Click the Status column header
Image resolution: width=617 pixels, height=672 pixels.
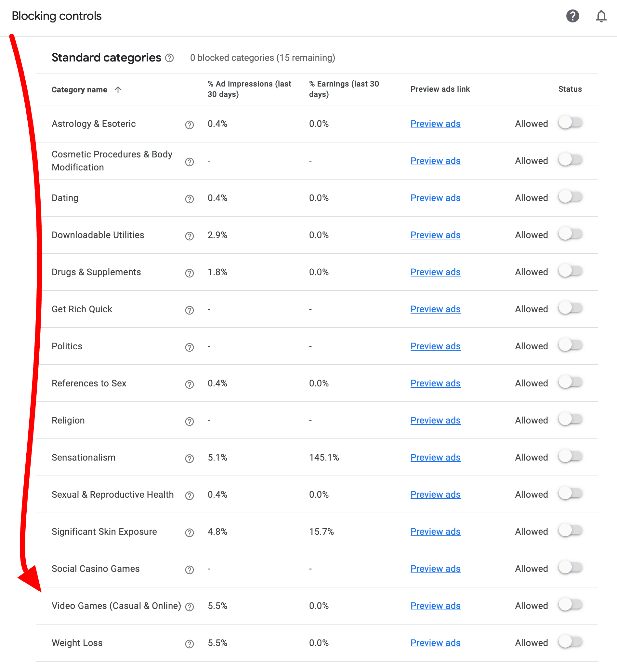(x=570, y=89)
